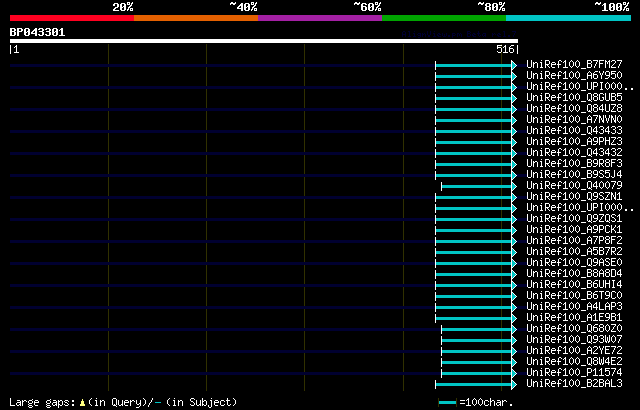The height and width of the screenshot is (410, 640).
Task: Click the cyan subject gap dash in legend
Action: 158,403
